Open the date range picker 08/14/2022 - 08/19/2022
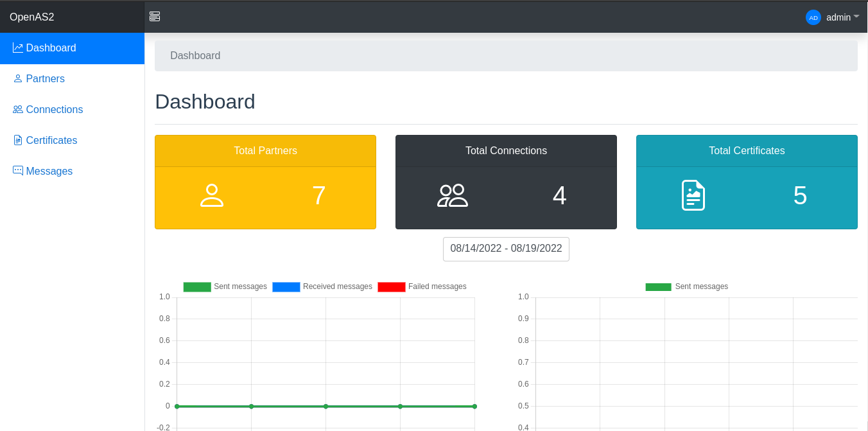This screenshot has width=868, height=431. pos(506,249)
